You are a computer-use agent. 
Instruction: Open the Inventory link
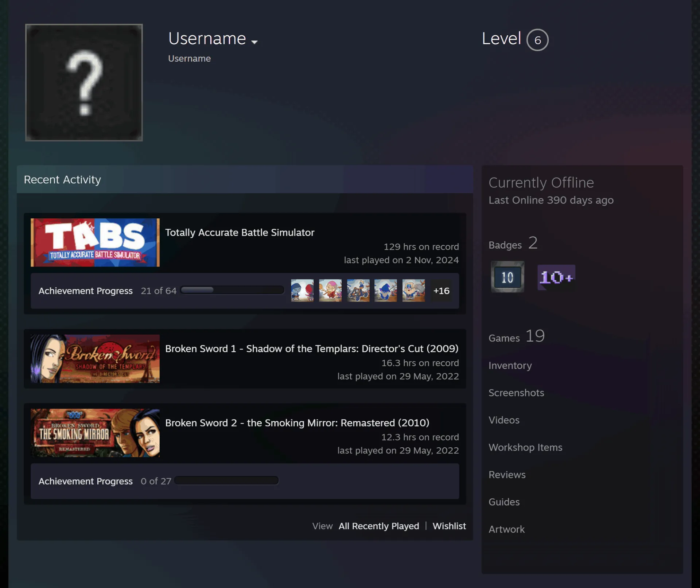[x=510, y=366]
